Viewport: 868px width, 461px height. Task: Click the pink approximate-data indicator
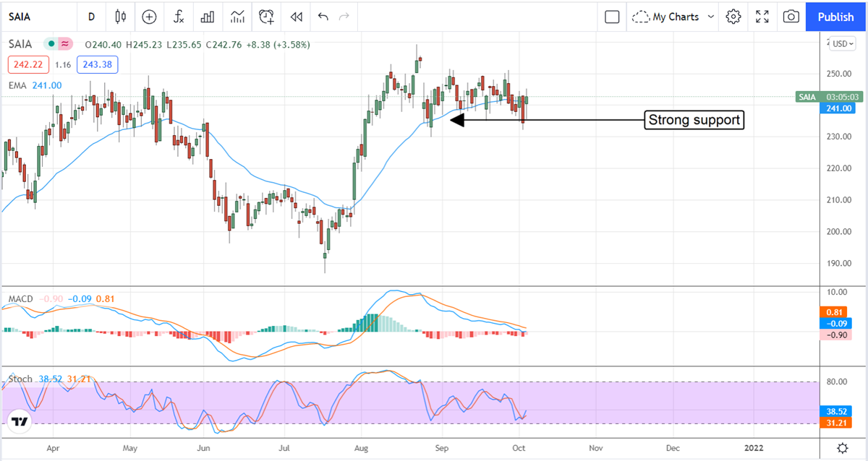coord(65,44)
